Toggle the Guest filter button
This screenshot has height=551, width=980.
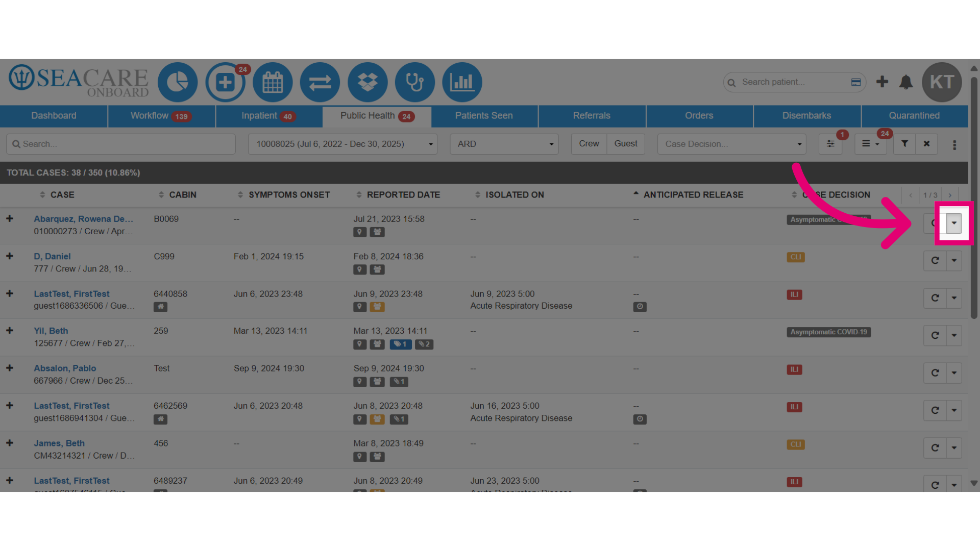[x=626, y=144]
